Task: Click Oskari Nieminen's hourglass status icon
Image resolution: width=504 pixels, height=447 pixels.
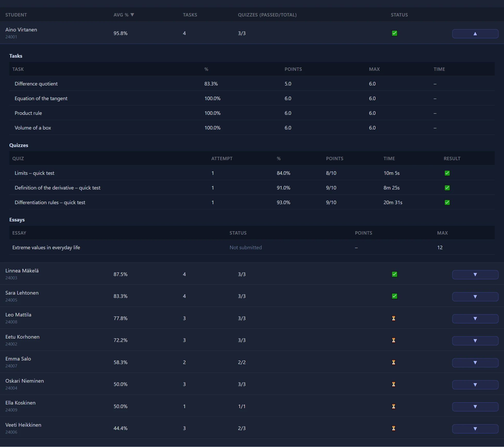Action: click(393, 384)
